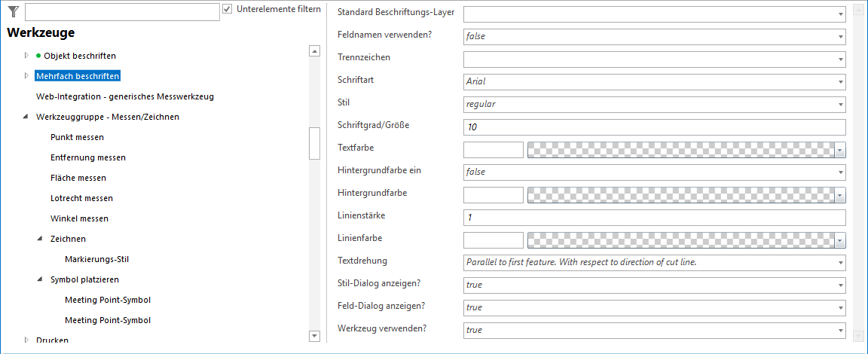
Task: Open Schriftart dropdown showing Arial
Action: [839, 81]
